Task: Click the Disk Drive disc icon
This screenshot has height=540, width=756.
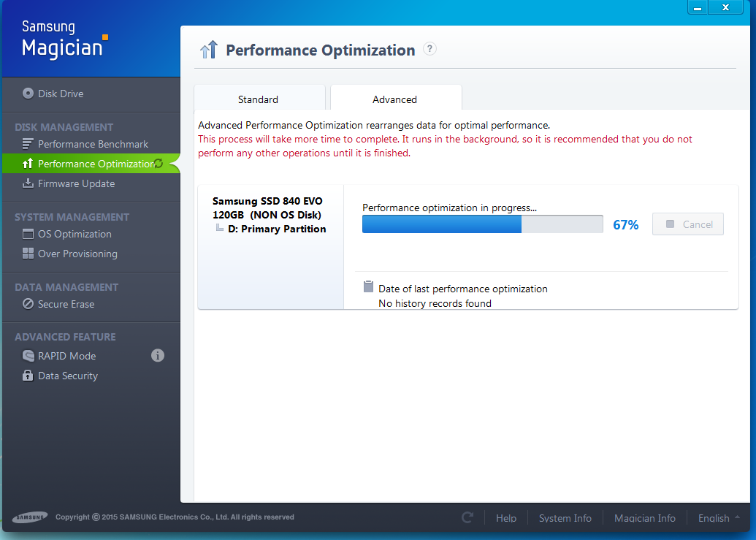Action: point(28,93)
